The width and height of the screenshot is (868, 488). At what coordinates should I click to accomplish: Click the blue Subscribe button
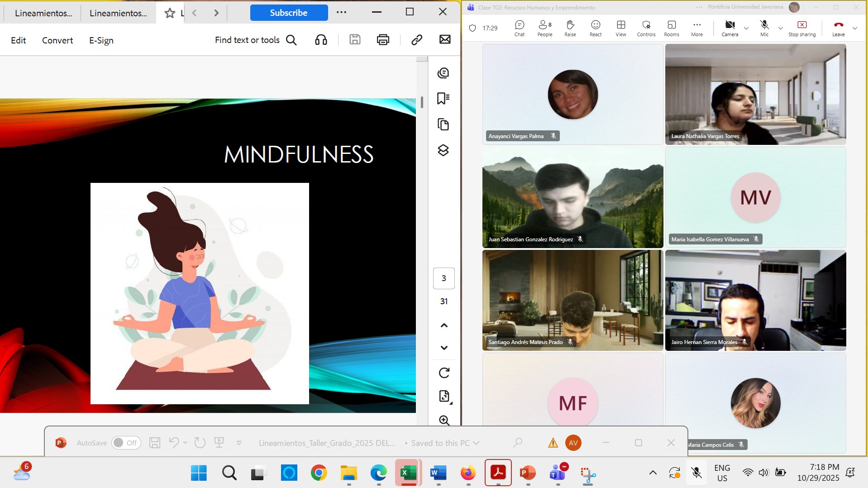289,13
